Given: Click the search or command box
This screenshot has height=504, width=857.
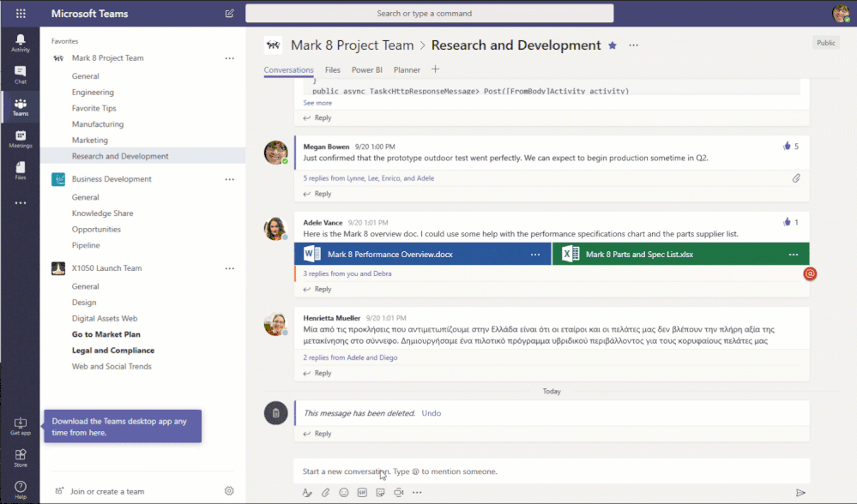Looking at the screenshot, I should (x=430, y=13).
